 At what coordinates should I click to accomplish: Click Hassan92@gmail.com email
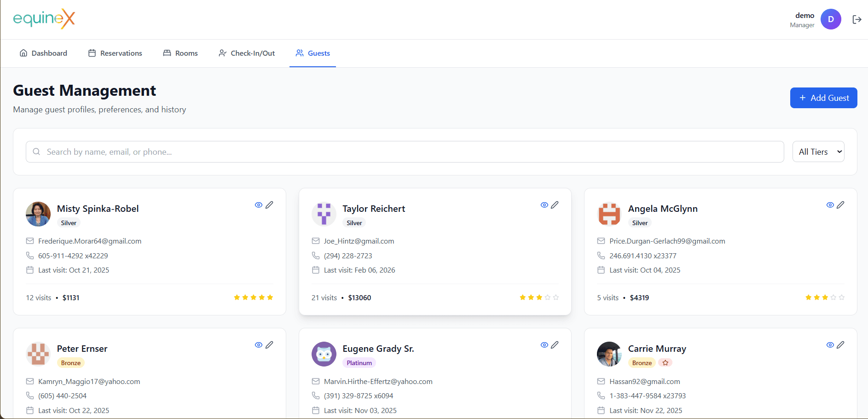[645, 381]
